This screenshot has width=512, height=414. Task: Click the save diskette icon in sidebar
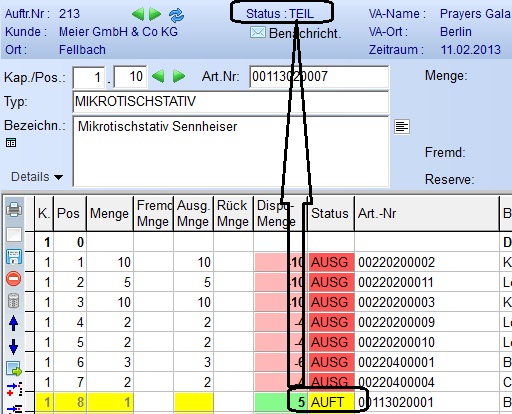click(14, 257)
